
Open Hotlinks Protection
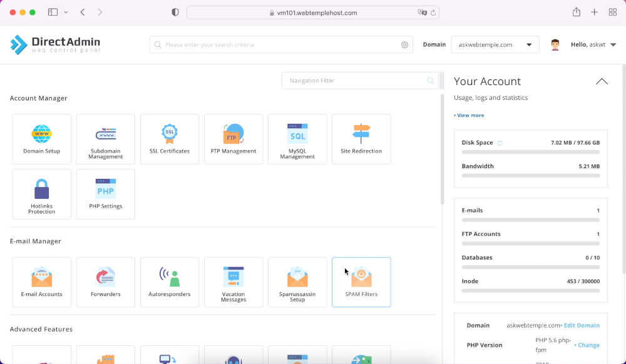point(41,194)
